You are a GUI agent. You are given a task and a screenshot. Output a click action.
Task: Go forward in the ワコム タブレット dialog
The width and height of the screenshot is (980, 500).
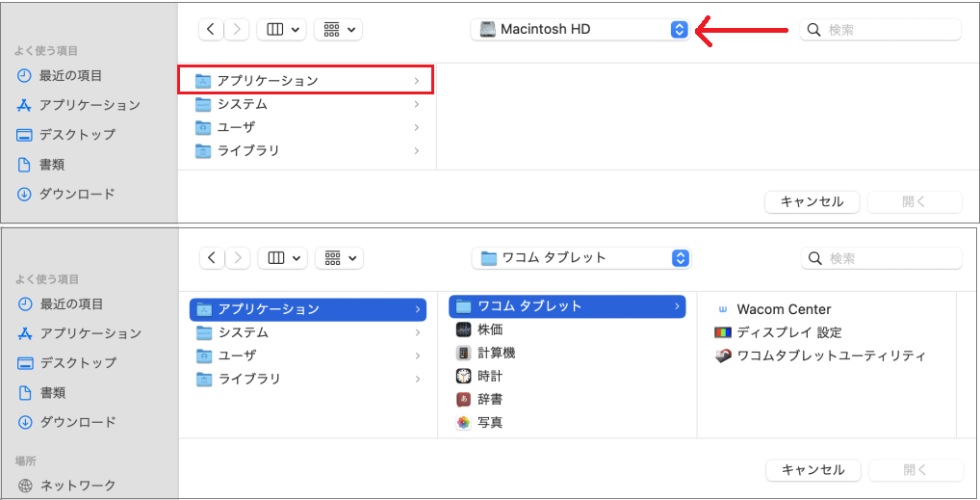point(238,258)
